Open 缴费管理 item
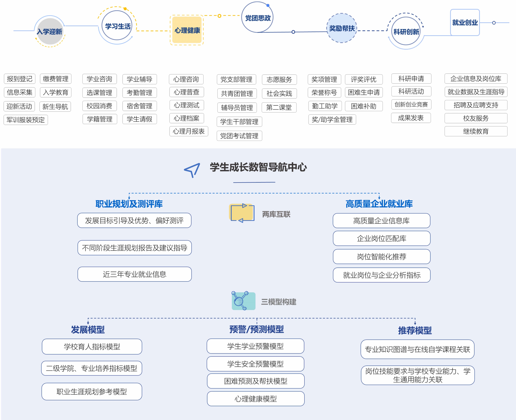The height and width of the screenshot is (420, 516). 56,79
